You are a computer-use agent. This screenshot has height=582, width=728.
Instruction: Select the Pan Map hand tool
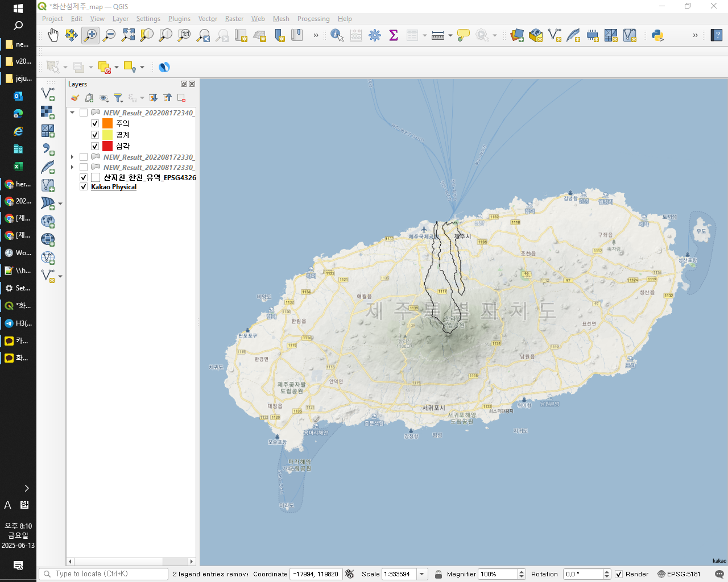(x=53, y=35)
